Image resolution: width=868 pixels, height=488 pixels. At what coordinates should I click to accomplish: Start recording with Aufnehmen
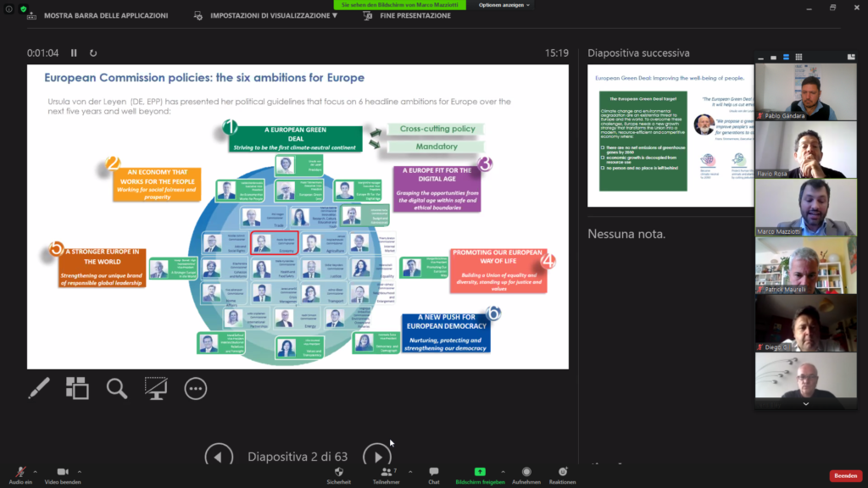(x=526, y=472)
